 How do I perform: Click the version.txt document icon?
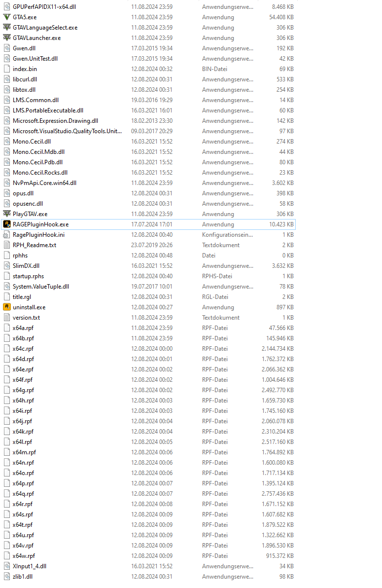(x=7, y=318)
